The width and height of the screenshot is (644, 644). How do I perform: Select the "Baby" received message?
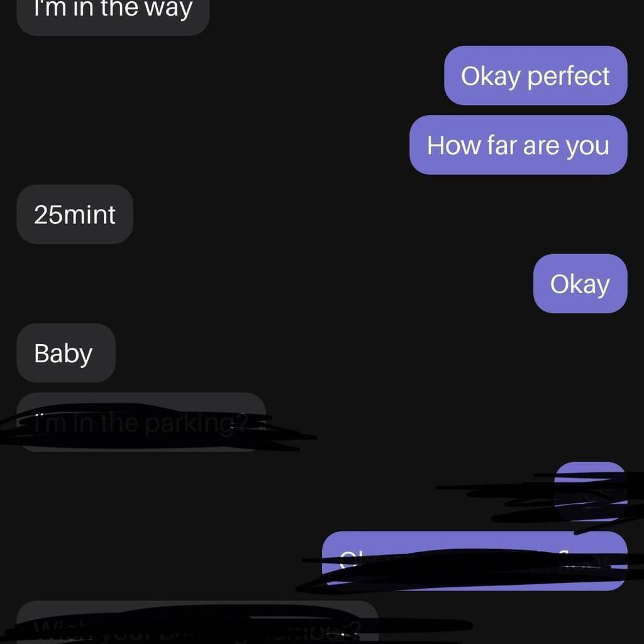click(x=65, y=353)
